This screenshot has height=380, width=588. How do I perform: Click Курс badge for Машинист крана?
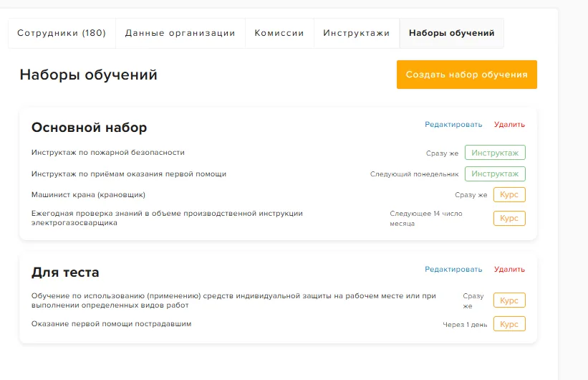(x=509, y=194)
